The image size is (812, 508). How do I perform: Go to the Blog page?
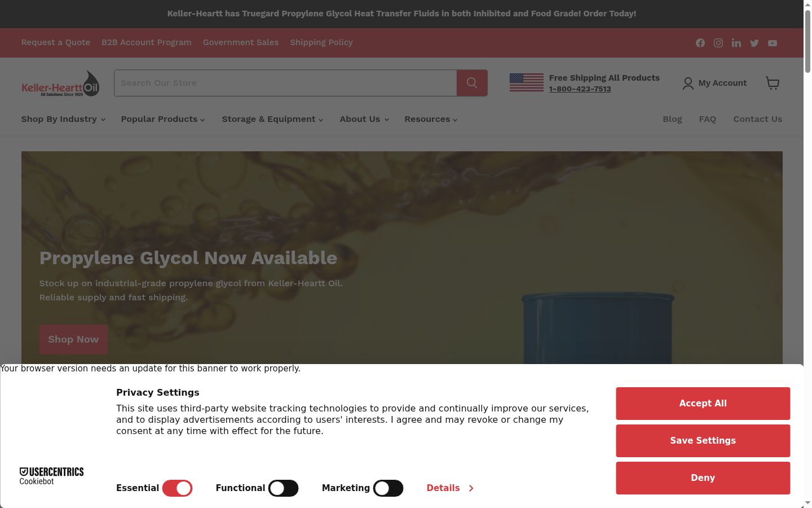coord(672,119)
